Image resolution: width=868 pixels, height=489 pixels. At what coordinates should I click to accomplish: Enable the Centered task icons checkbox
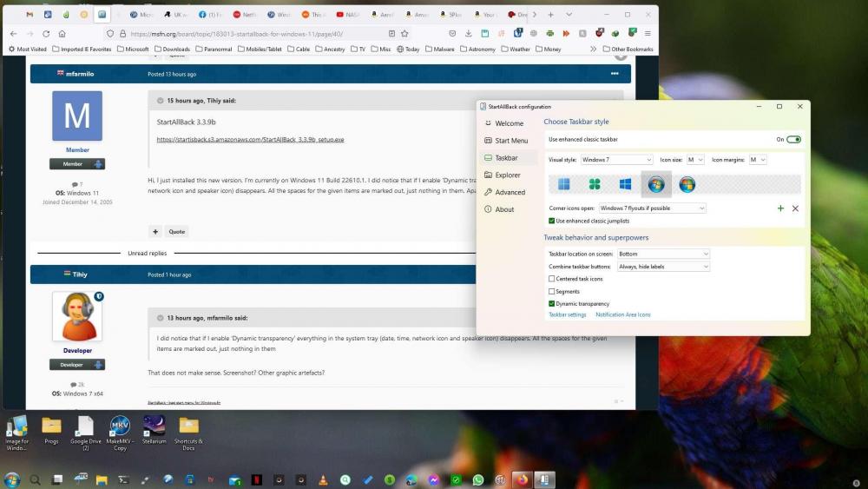(552, 279)
